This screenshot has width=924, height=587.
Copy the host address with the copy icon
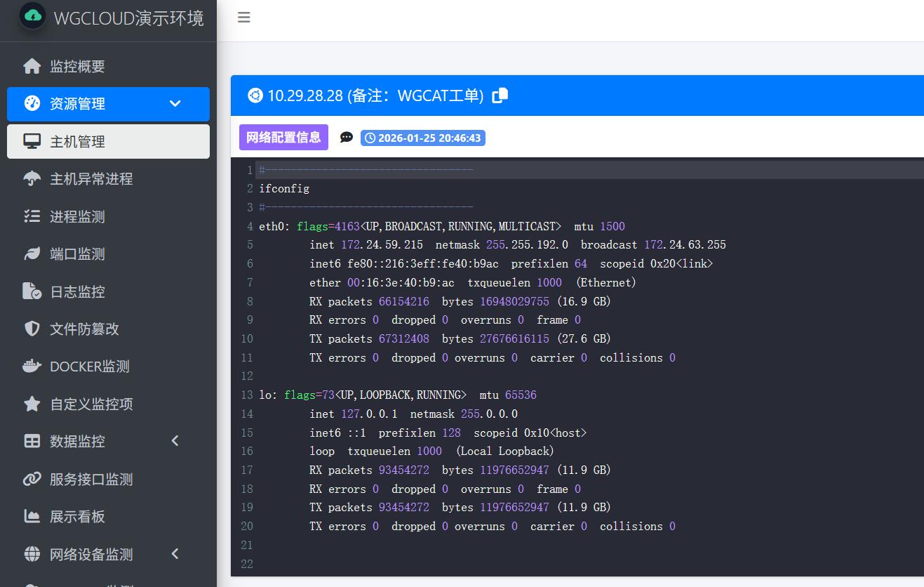[x=500, y=95]
